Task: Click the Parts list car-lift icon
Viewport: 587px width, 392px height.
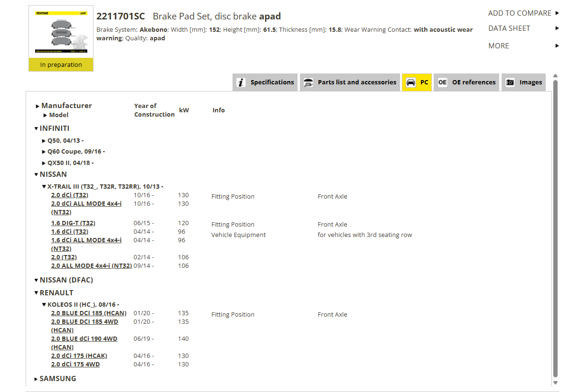Action: (308, 82)
